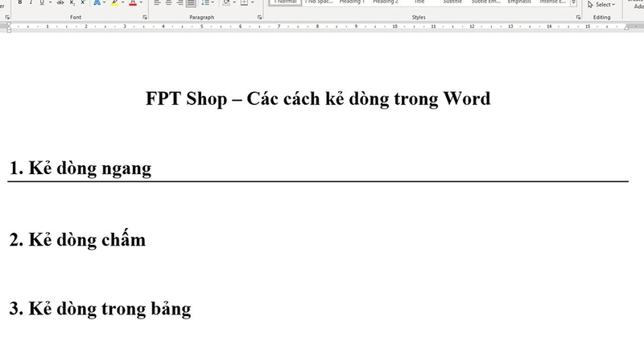The image size is (644, 345).
Task: Open the Clipboard pane launcher
Action: [x=7, y=17]
